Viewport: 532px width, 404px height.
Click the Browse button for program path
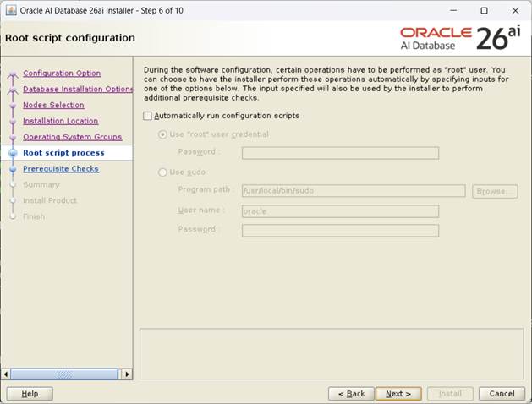pos(495,192)
